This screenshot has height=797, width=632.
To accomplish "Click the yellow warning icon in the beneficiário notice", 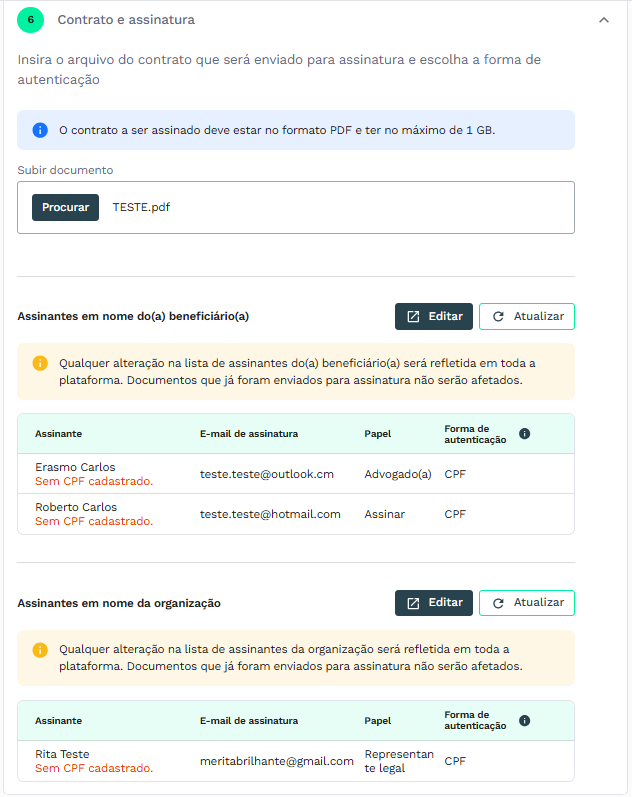I will [40, 363].
